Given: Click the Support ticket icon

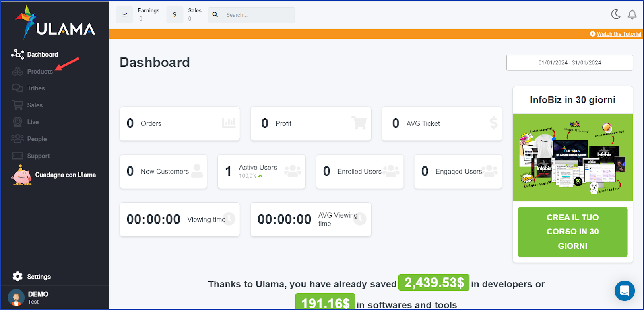Looking at the screenshot, I should pos(17,156).
